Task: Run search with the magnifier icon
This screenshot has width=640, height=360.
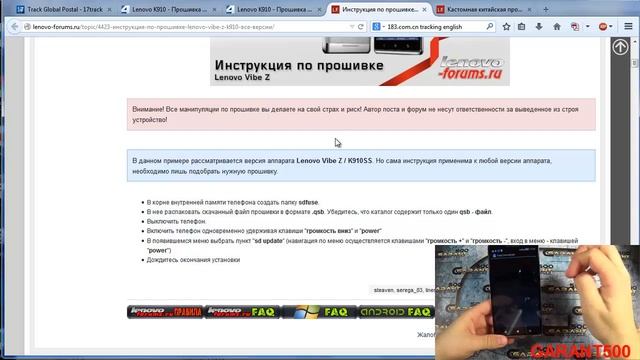Action: click(489, 27)
